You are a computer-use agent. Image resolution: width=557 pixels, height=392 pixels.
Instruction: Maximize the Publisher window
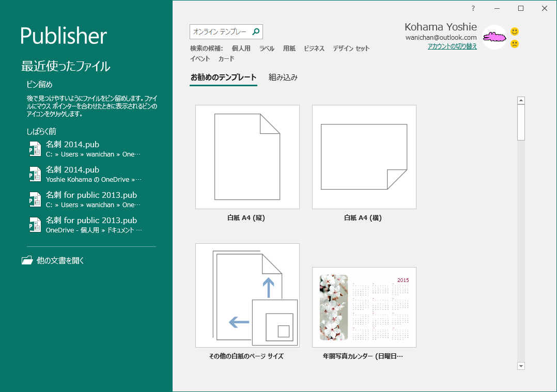coord(521,8)
